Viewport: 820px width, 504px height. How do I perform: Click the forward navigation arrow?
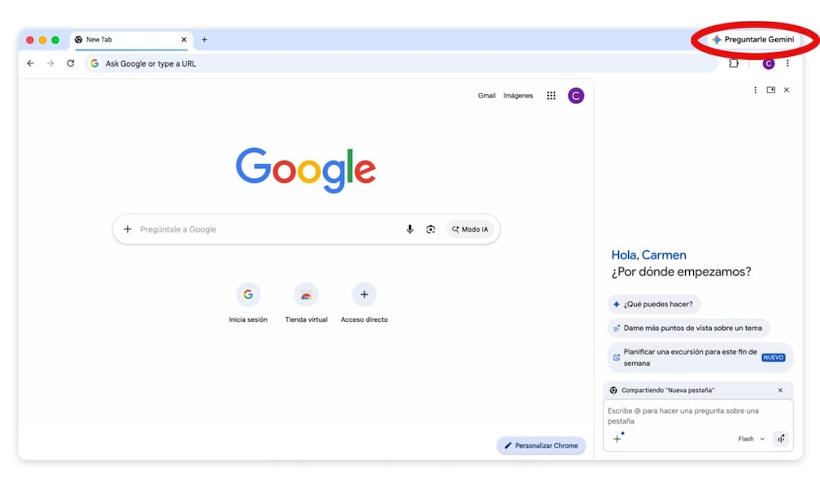pos(50,63)
